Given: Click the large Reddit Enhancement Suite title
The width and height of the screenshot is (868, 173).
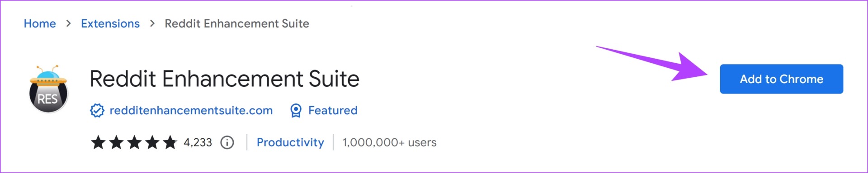Looking at the screenshot, I should (x=224, y=79).
